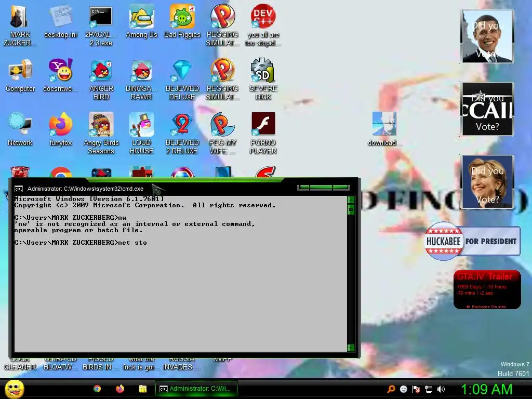Open the cmd window system menu icon

[x=19, y=189]
